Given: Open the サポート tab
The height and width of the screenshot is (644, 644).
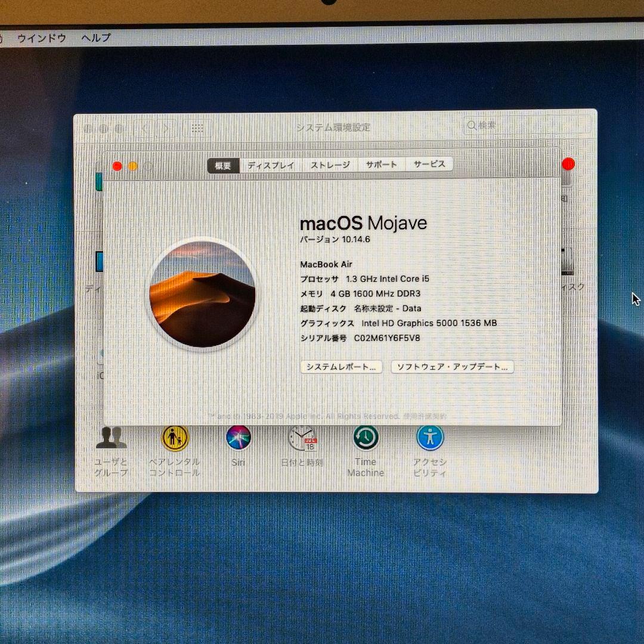Looking at the screenshot, I should click(x=382, y=164).
